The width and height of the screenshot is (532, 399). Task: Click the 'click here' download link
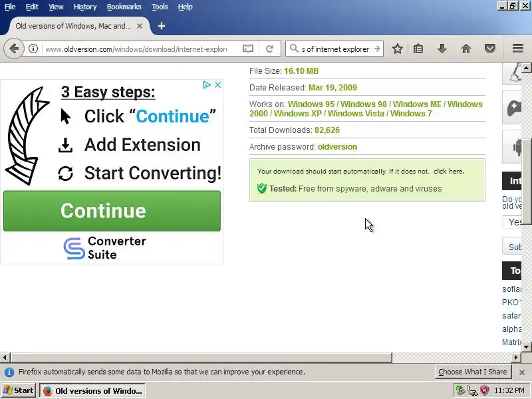[448, 172]
